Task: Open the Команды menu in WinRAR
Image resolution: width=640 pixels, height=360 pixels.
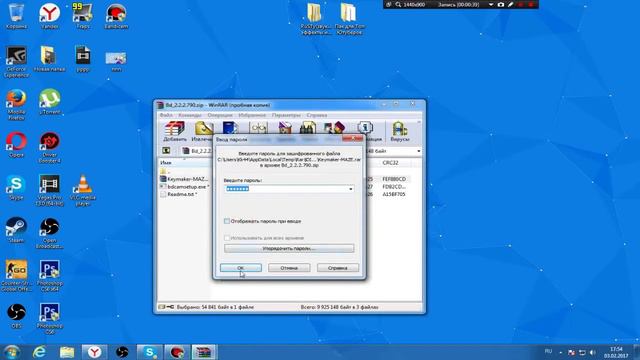Action: [190, 115]
